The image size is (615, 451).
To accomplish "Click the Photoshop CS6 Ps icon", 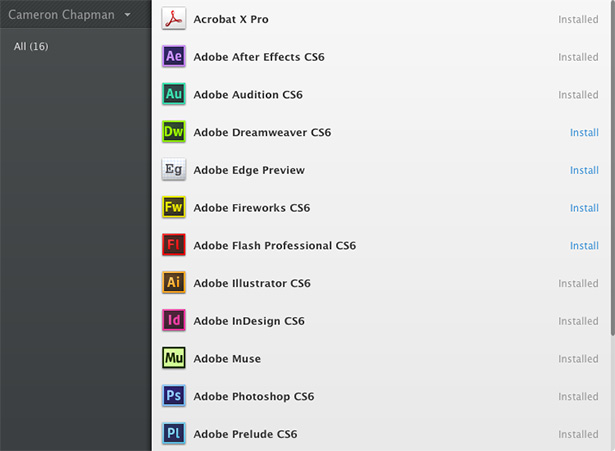I will [174, 395].
